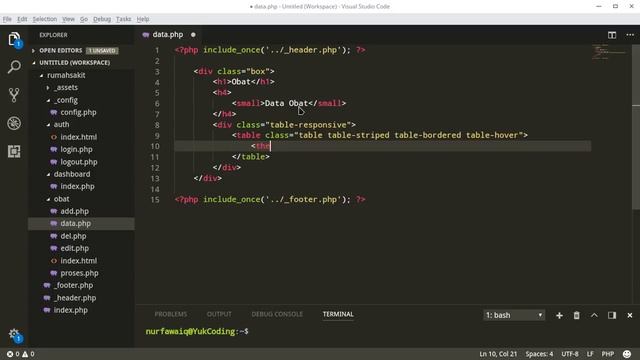The height and width of the screenshot is (360, 640).
Task: Open the Extensions view
Action: [14, 151]
